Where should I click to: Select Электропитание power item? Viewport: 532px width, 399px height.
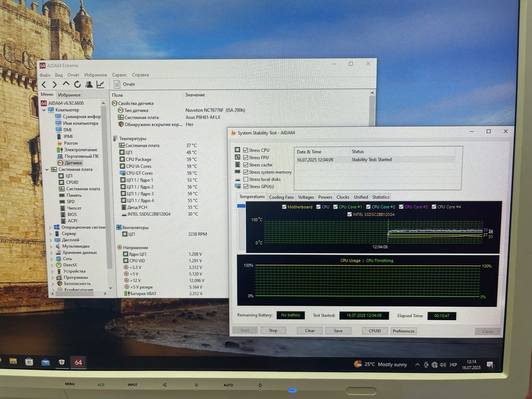pos(77,149)
